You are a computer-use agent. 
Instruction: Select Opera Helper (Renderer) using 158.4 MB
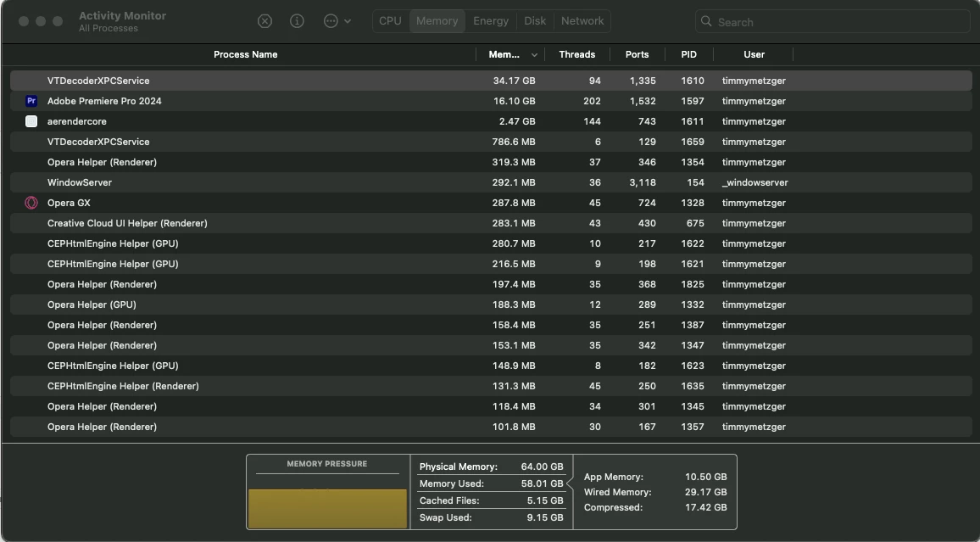(491, 325)
